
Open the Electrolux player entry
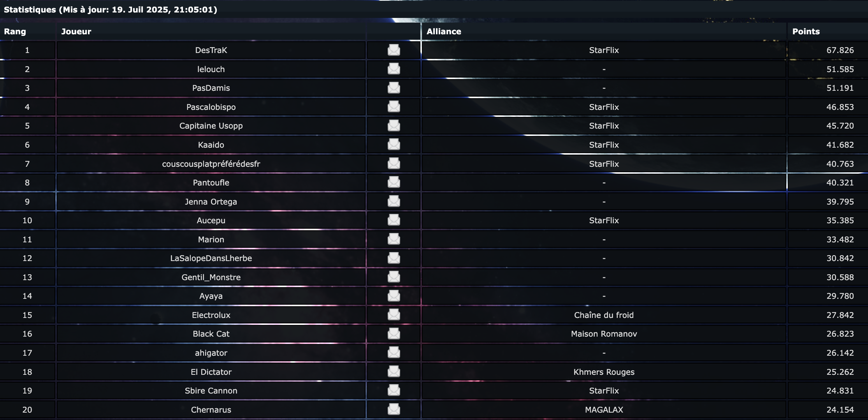(211, 315)
